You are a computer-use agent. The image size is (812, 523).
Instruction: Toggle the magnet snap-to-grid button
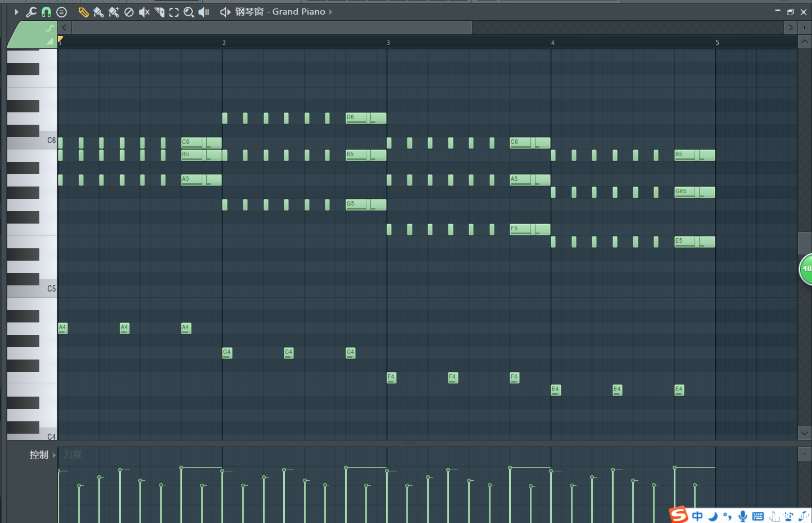point(47,12)
